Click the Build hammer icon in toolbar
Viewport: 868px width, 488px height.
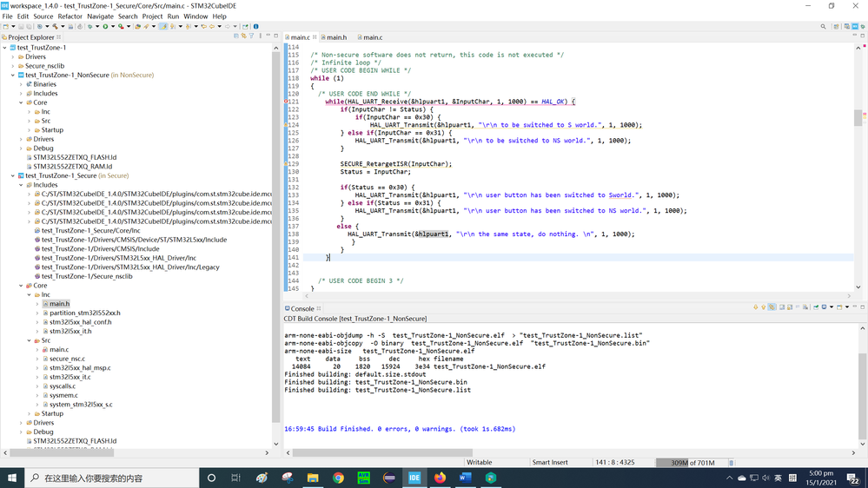[x=56, y=27]
